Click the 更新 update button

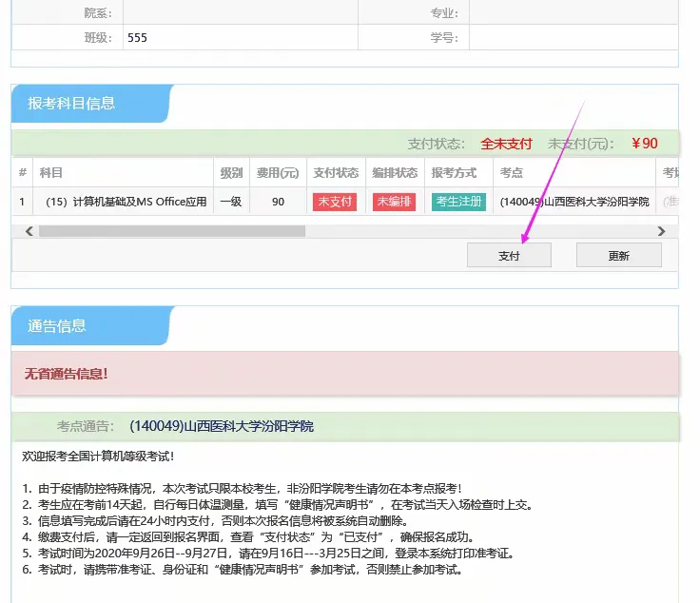[618, 255]
